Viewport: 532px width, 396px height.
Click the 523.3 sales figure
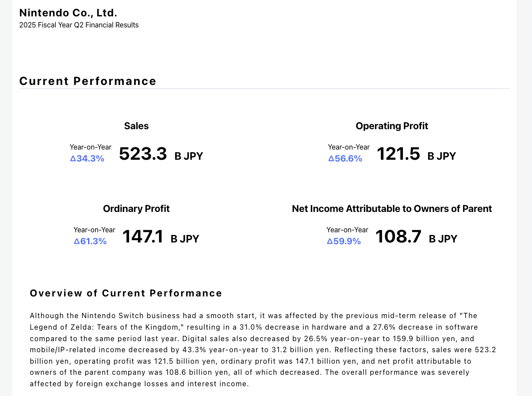(143, 154)
